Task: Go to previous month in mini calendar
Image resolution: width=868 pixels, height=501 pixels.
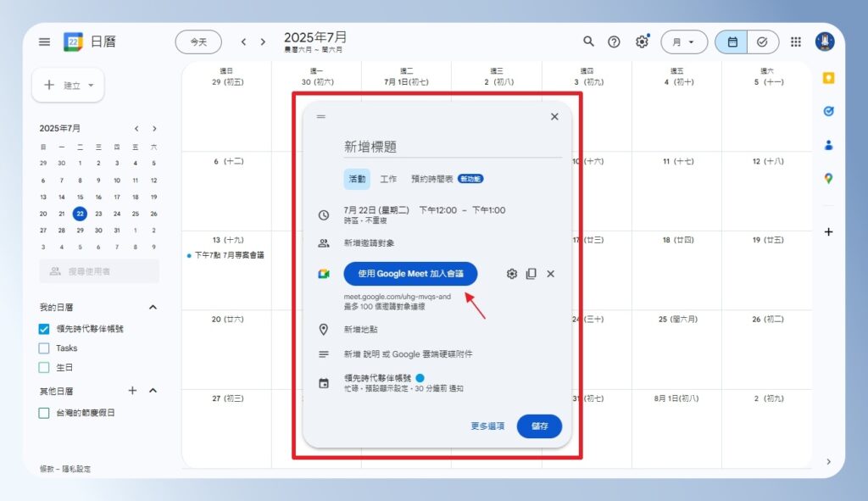Action: tap(136, 129)
